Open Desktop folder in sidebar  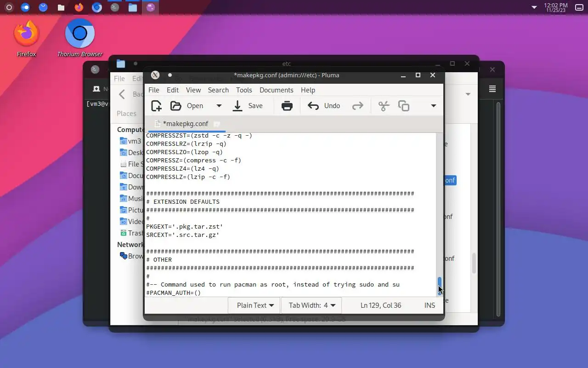pyautogui.click(x=131, y=153)
